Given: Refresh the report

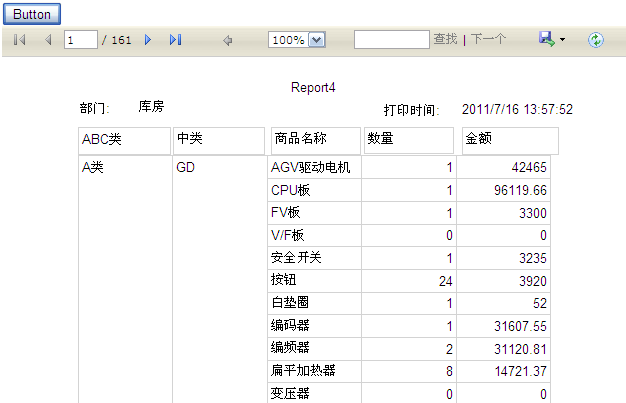Looking at the screenshot, I should (x=596, y=40).
